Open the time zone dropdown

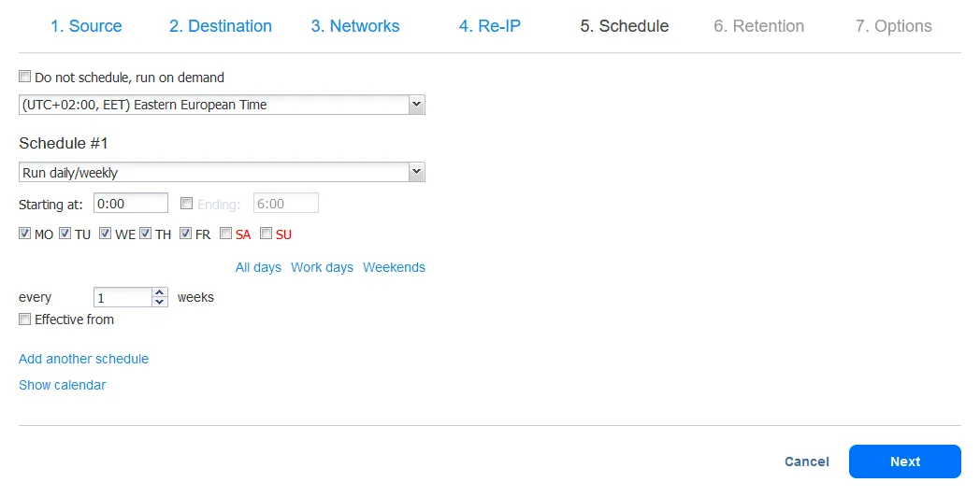coord(417,105)
